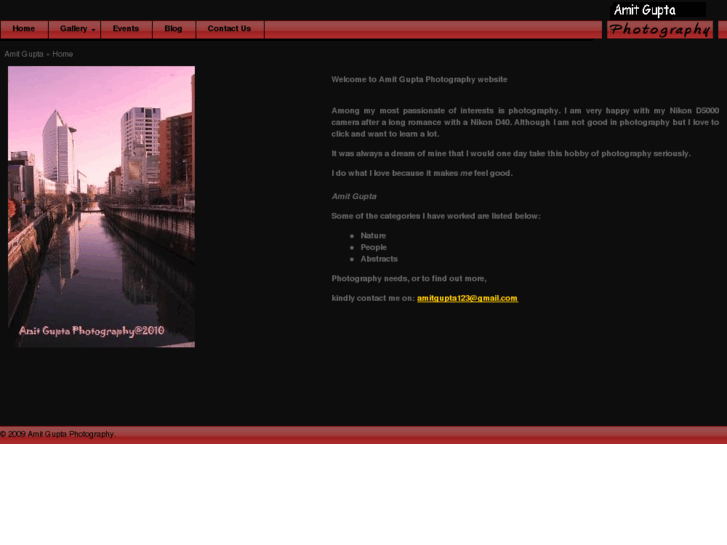Select the People category text
This screenshot has height=545, width=727.
click(x=374, y=247)
